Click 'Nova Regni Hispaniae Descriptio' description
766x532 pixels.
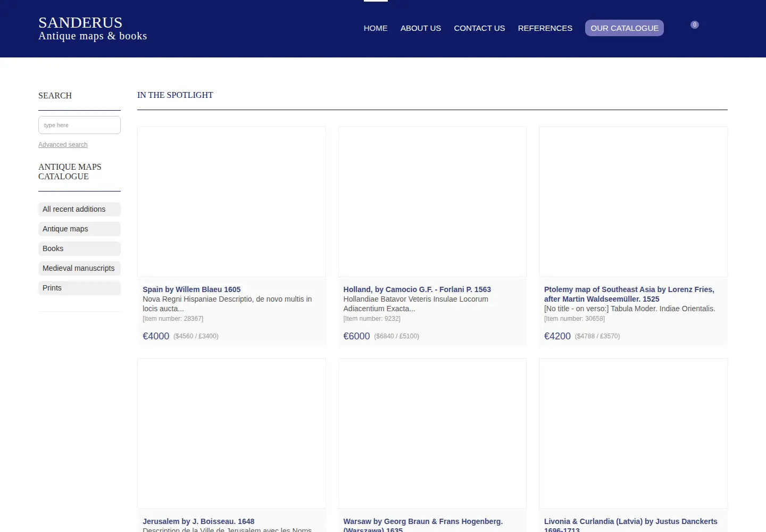227,304
